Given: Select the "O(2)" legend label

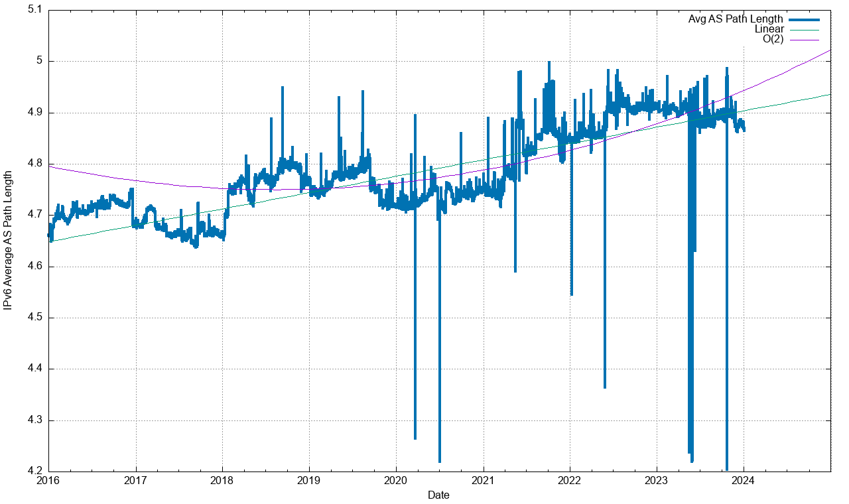Looking at the screenshot, I should 773,39.
